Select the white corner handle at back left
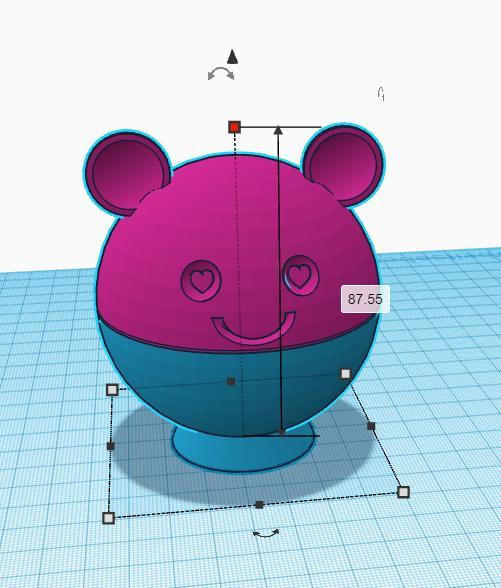This screenshot has width=501, height=588. pos(112,390)
